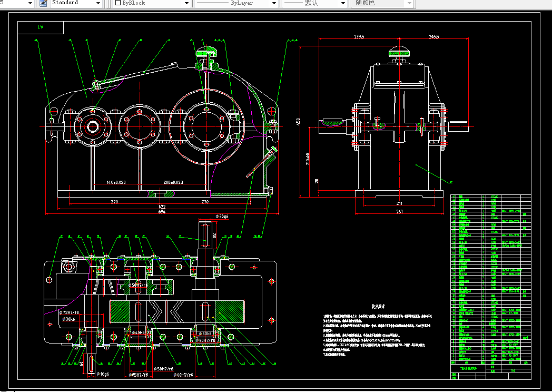Open the Standard text style dropdown

[98, 3]
